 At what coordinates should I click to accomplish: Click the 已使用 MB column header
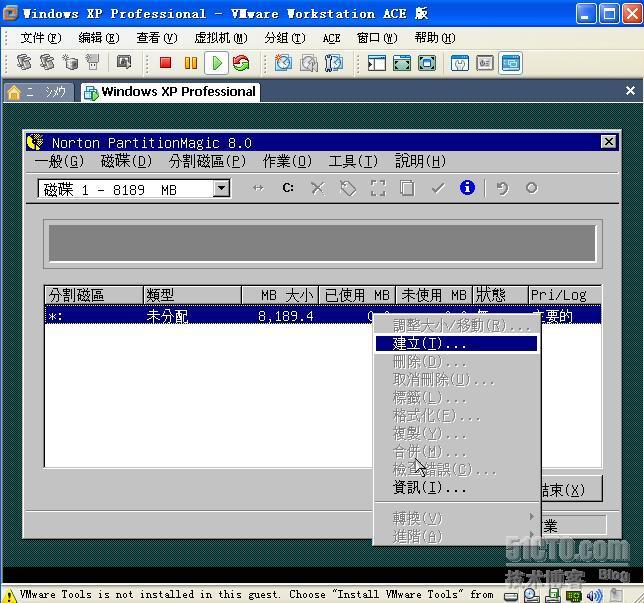coord(357,295)
